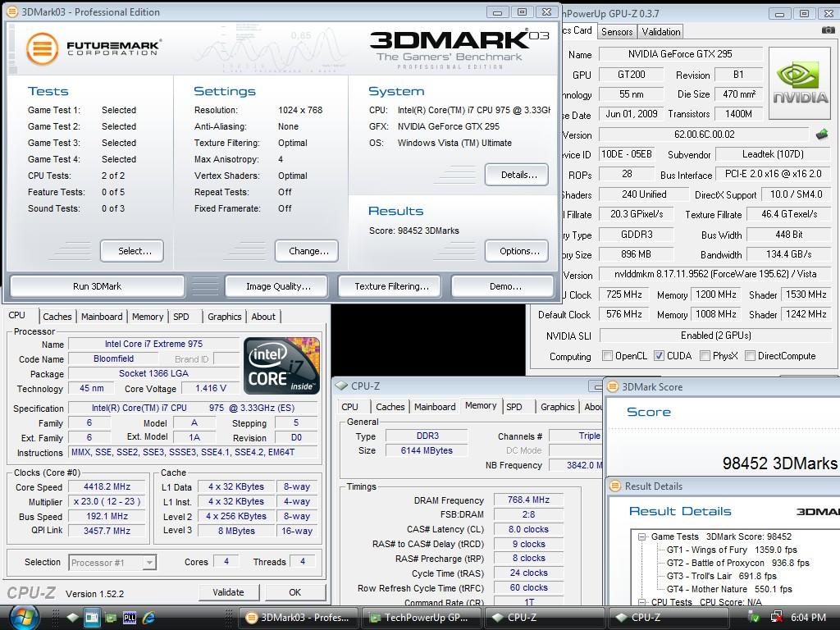Click the Options... button under Results
Image resolution: width=840 pixels, height=630 pixels.
[x=517, y=251]
